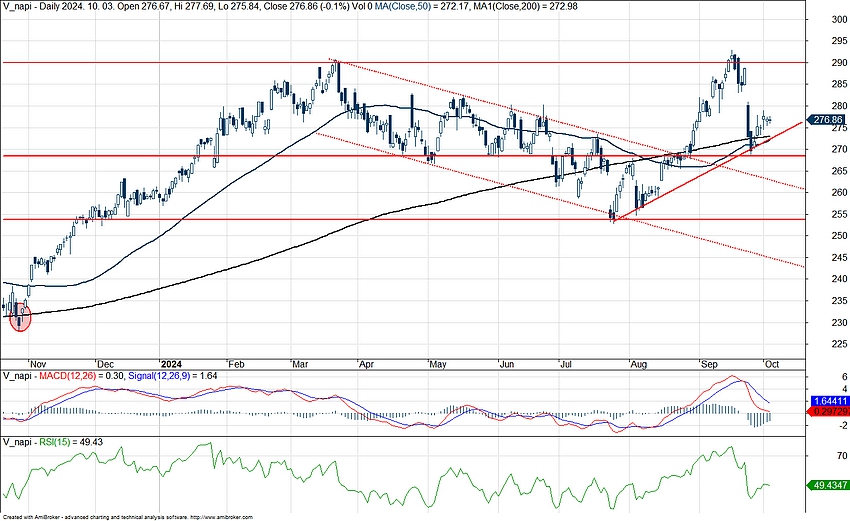Click the 280 price axis label
This screenshot has width=850, height=521.
click(x=839, y=106)
